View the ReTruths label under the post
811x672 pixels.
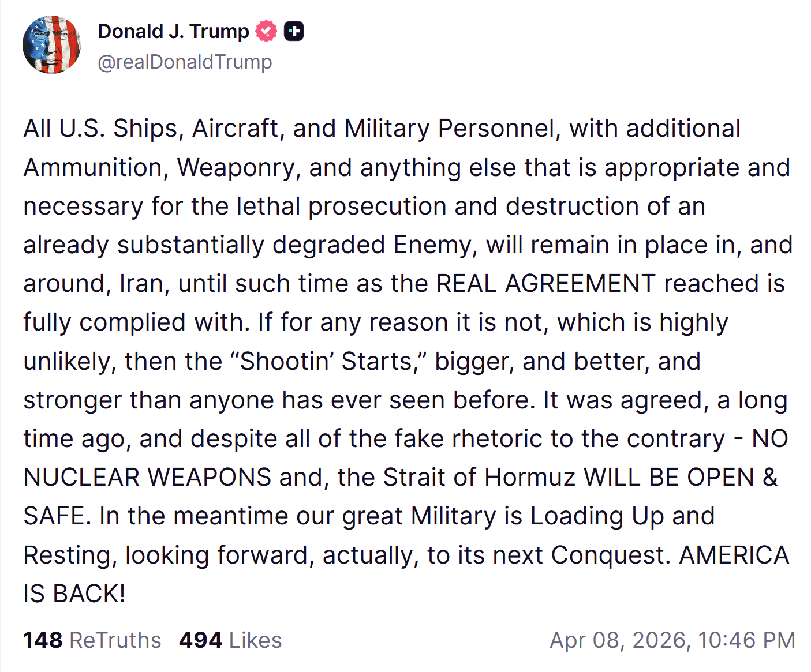(115, 640)
